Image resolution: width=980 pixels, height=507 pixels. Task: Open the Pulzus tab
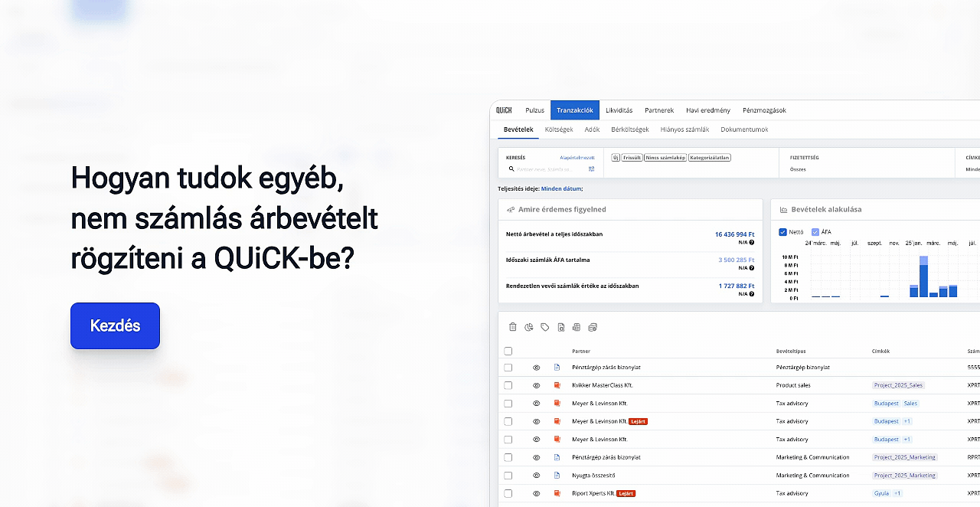click(x=534, y=110)
